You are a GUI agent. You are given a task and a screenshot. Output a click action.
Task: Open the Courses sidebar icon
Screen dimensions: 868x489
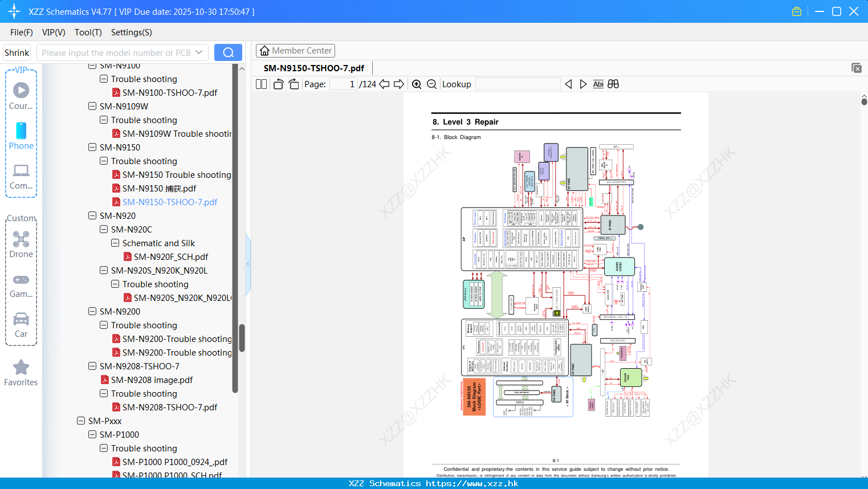(21, 96)
